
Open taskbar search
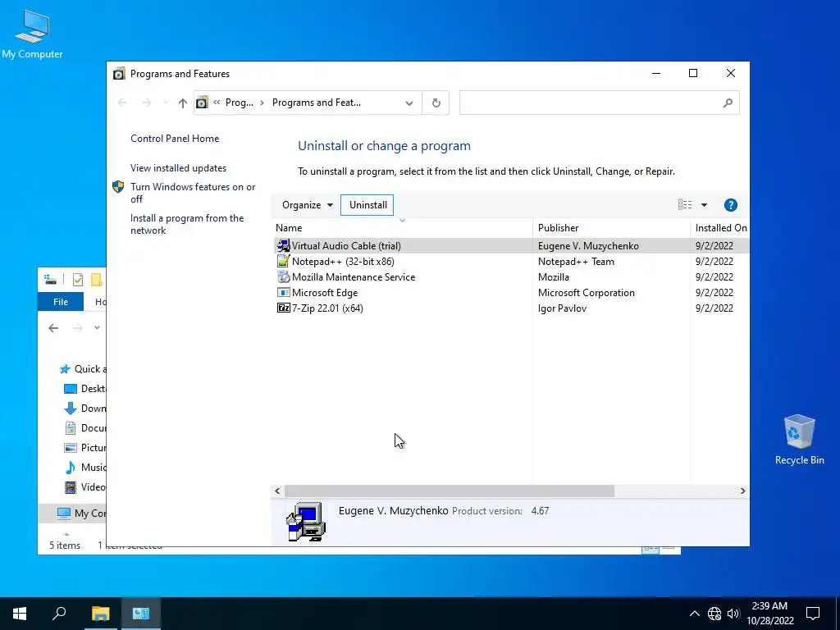(x=59, y=614)
